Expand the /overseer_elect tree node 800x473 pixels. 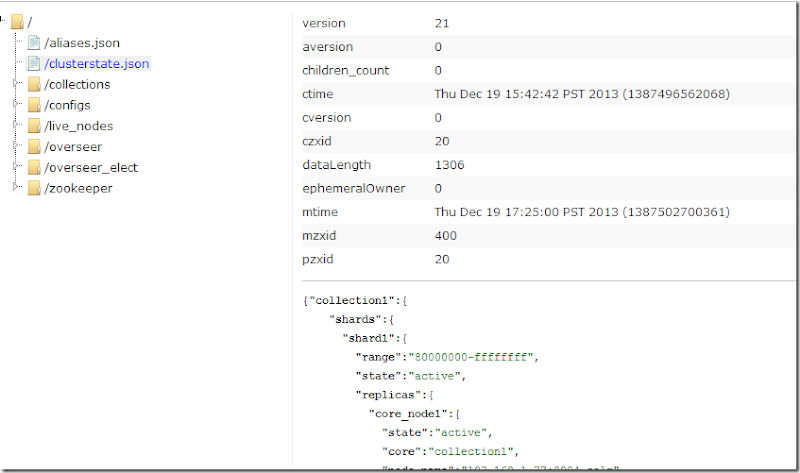coord(16,166)
